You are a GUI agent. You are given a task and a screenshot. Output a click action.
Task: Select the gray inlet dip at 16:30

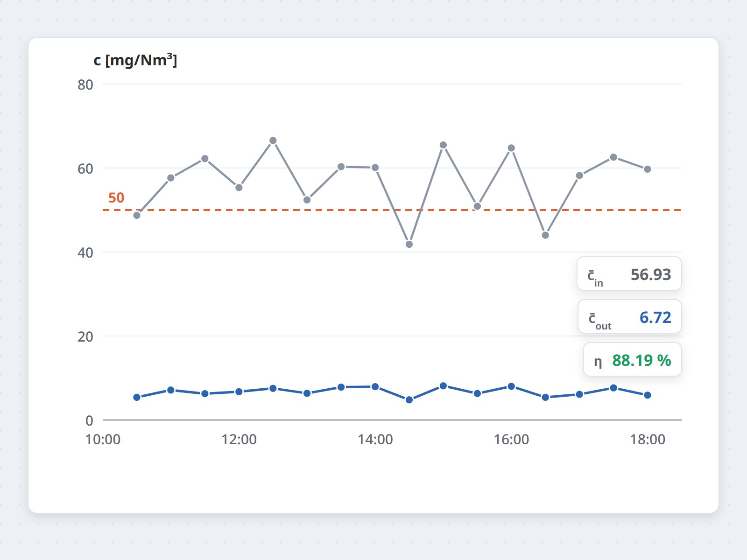[x=545, y=235]
